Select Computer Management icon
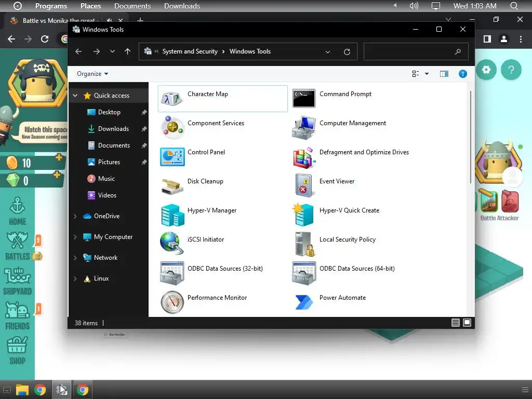The height and width of the screenshot is (399, 532). (x=303, y=128)
